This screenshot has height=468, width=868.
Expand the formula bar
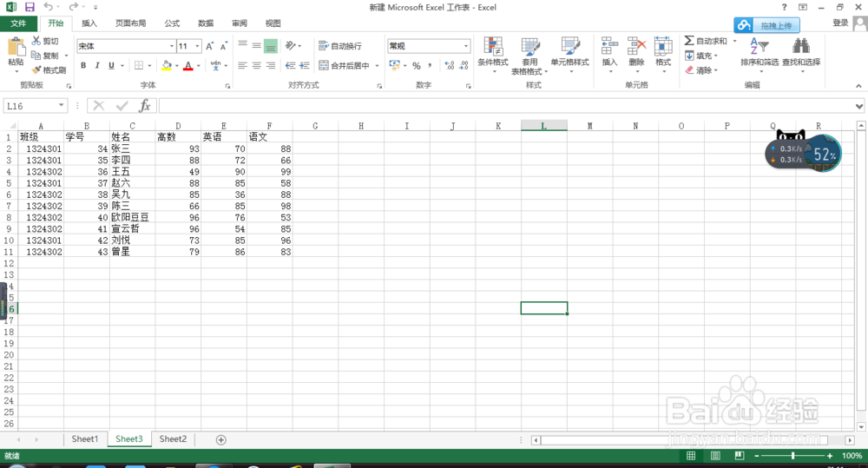coord(858,106)
